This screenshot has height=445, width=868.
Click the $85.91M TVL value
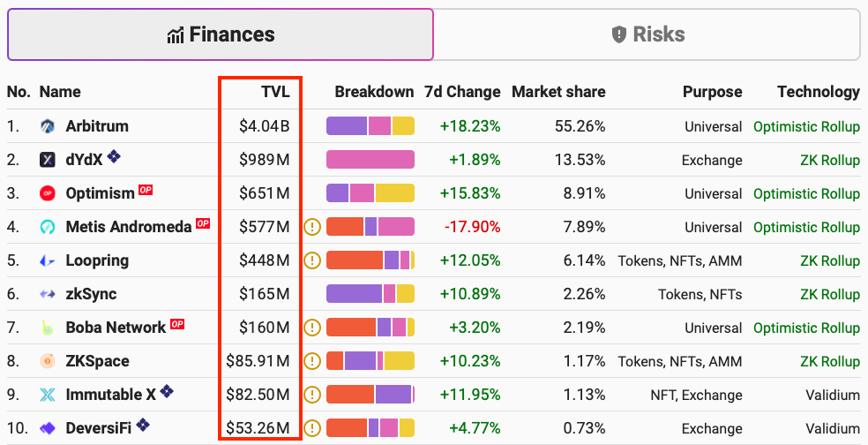[x=258, y=361]
